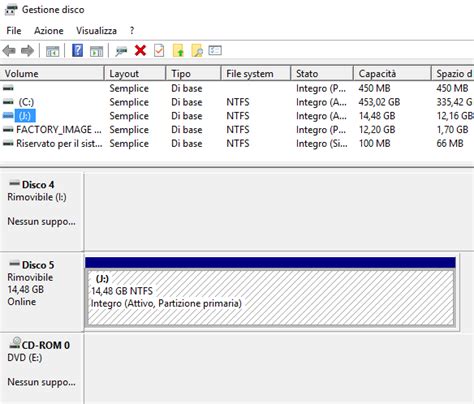Delete volume with the red X icon
Viewport: 474px width, 404px height.
140,51
